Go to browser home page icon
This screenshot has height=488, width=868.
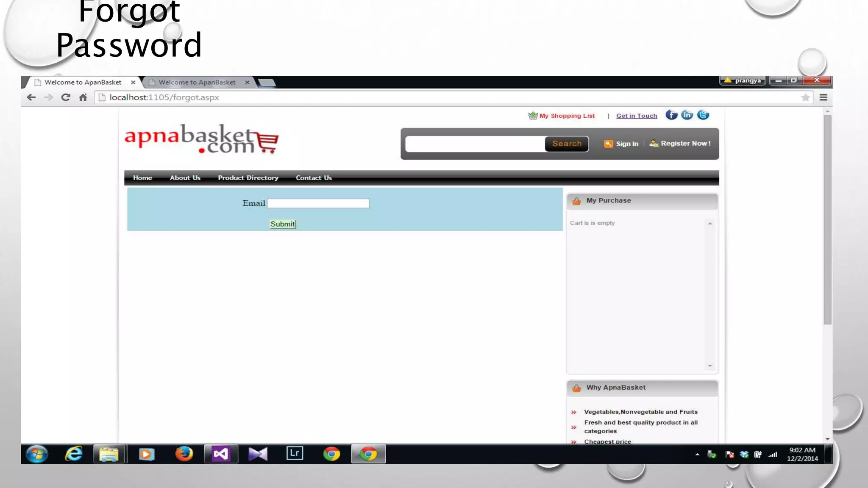tap(83, 97)
